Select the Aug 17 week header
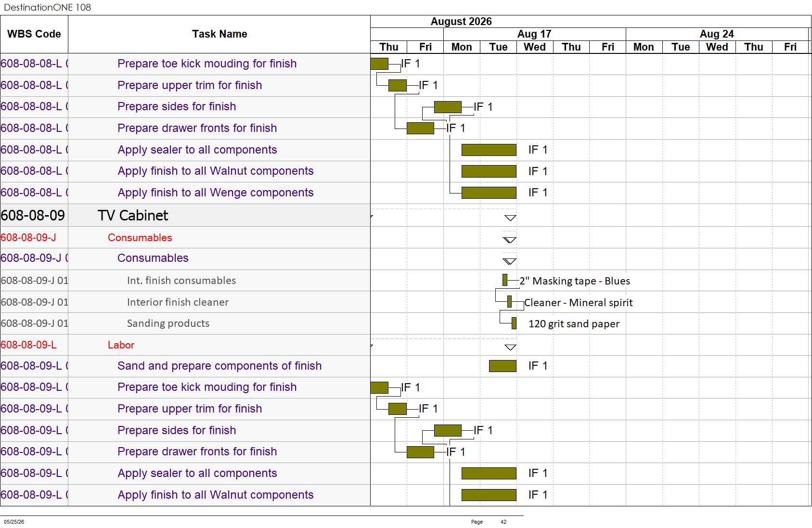Viewport: 812px width, 528px height. coord(534,34)
